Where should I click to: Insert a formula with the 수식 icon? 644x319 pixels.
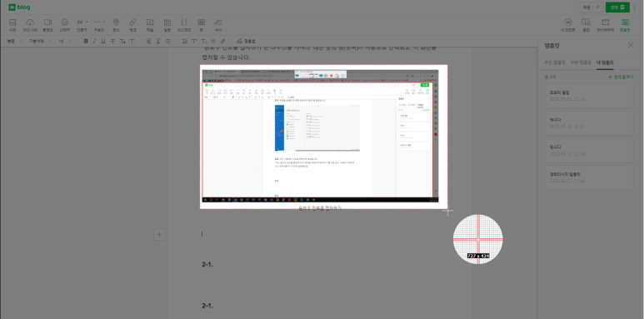pyautogui.click(x=218, y=25)
